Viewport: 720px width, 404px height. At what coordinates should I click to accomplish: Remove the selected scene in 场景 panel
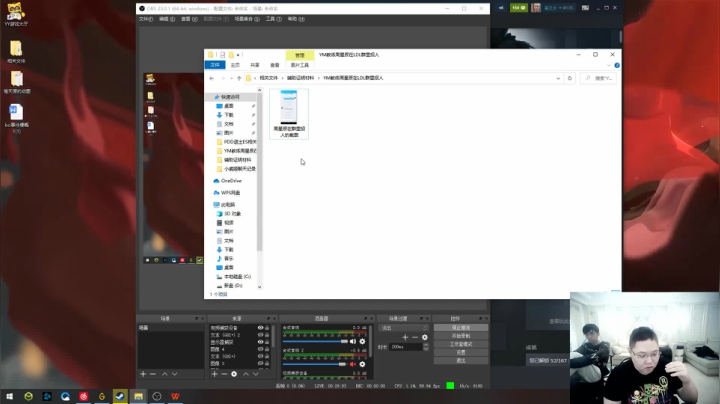[153, 374]
